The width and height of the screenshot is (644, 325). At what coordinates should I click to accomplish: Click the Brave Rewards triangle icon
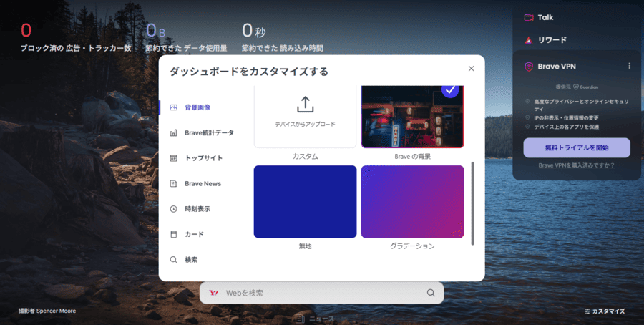pyautogui.click(x=529, y=40)
